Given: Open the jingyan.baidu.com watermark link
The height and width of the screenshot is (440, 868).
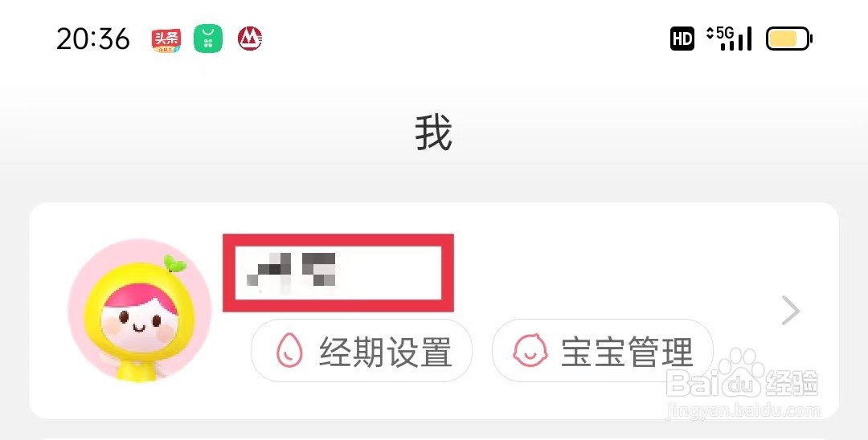Looking at the screenshot, I should pos(743,410).
